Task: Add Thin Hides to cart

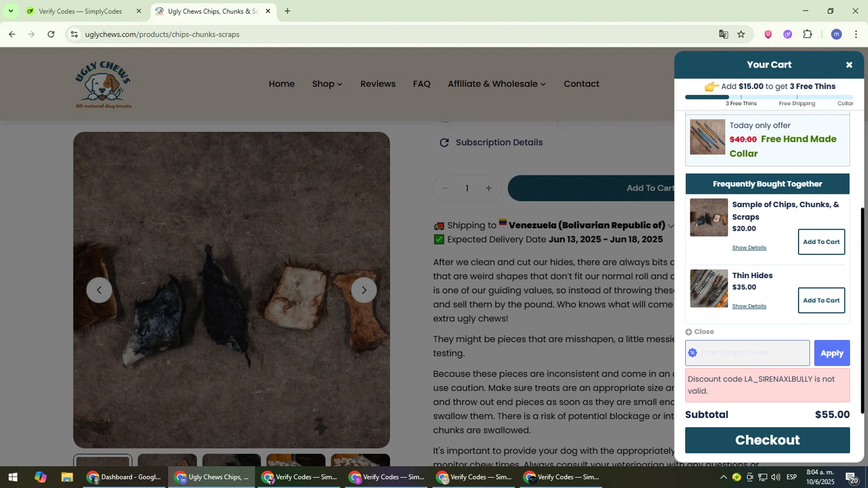Action: tap(821, 301)
